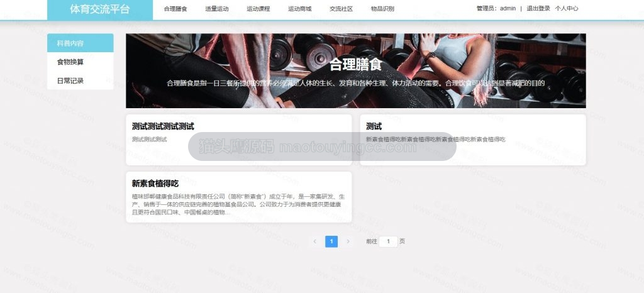
Task: Open the article card titled 测试
Action: pyautogui.click(x=473, y=140)
